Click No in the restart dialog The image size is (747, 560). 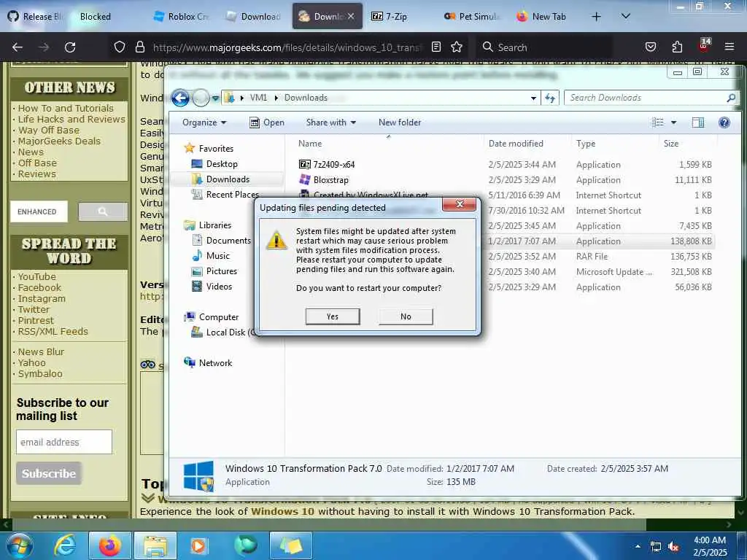[406, 316]
